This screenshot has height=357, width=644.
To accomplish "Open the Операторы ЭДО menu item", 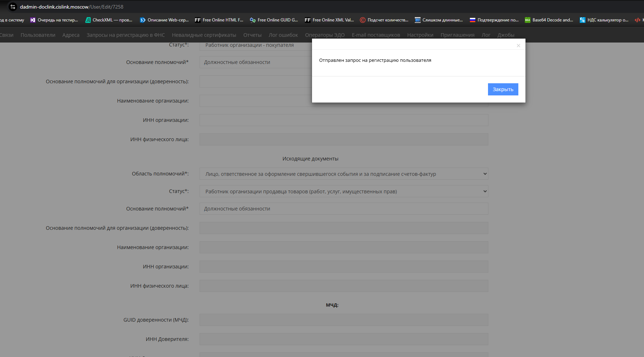I will pos(325,35).
